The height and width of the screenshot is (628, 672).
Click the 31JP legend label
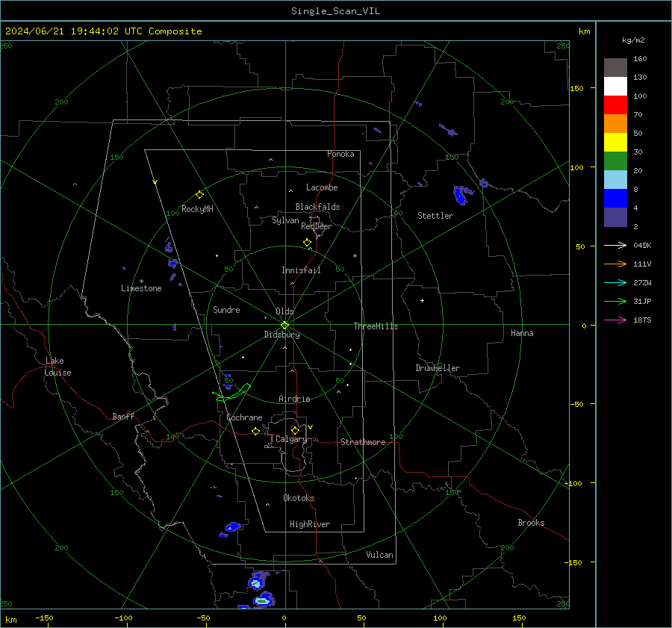point(642,302)
